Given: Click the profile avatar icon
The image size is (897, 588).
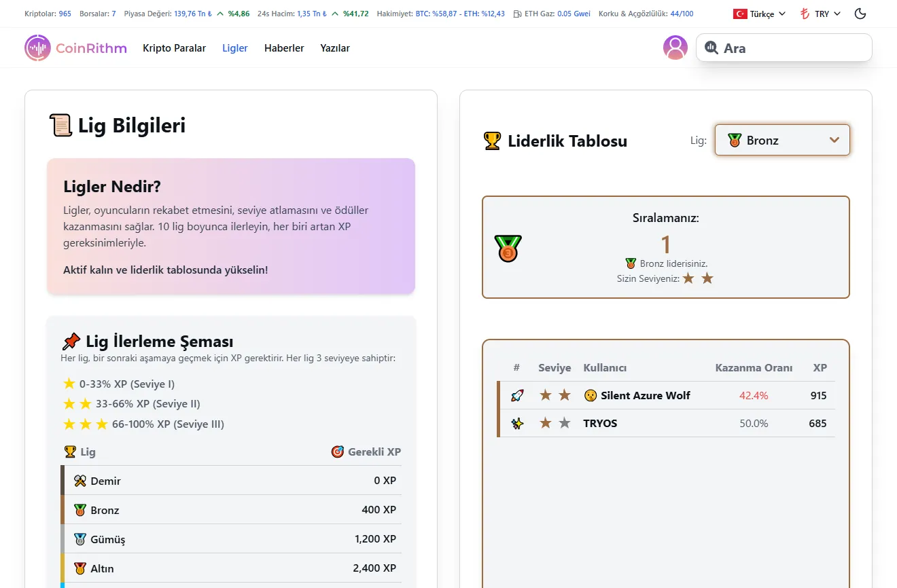Looking at the screenshot, I should point(675,48).
